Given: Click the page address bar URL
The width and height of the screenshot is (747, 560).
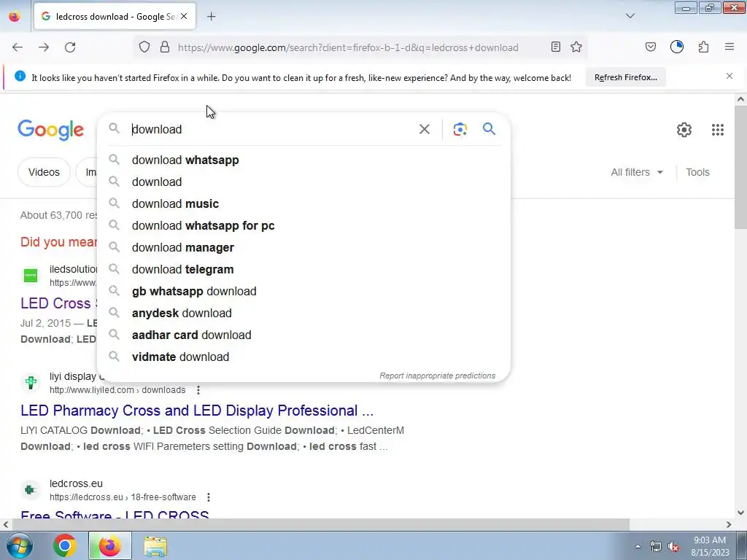Looking at the screenshot, I should click(x=348, y=47).
